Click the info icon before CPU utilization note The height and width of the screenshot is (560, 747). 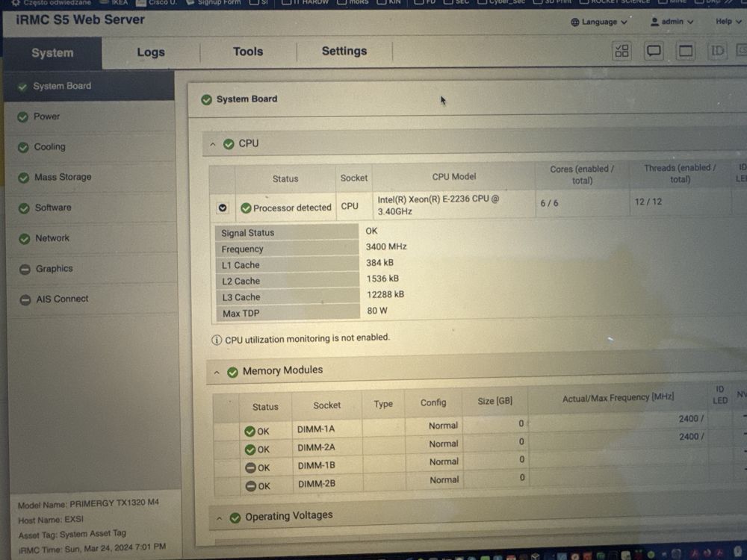tap(217, 340)
